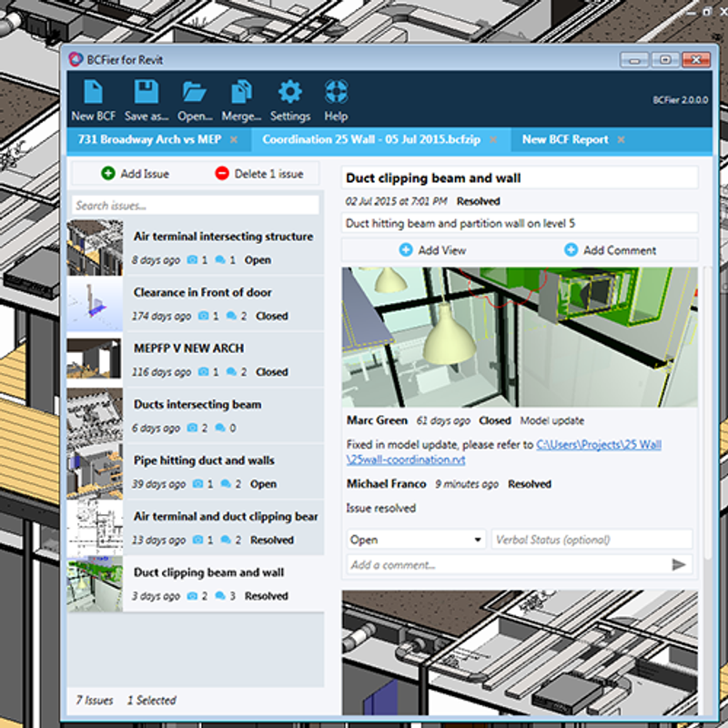Open the first viewpoint image with the pendant lamp
Image resolution: width=728 pixels, height=728 pixels.
coord(520,337)
